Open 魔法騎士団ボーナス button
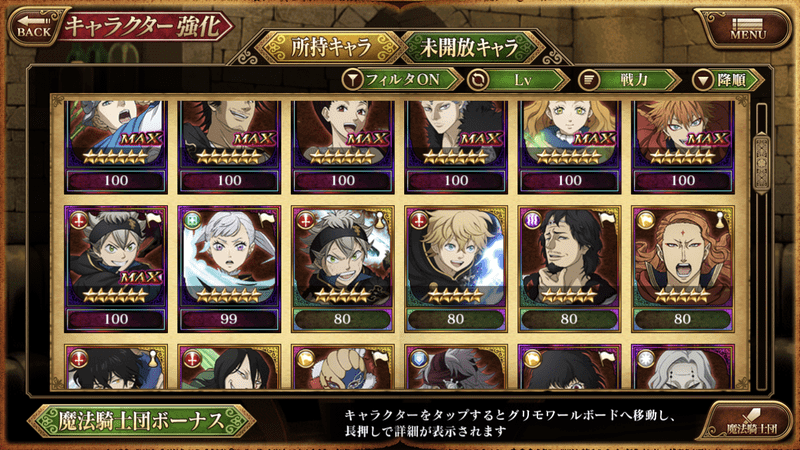The image size is (800, 450). pyautogui.click(x=141, y=421)
